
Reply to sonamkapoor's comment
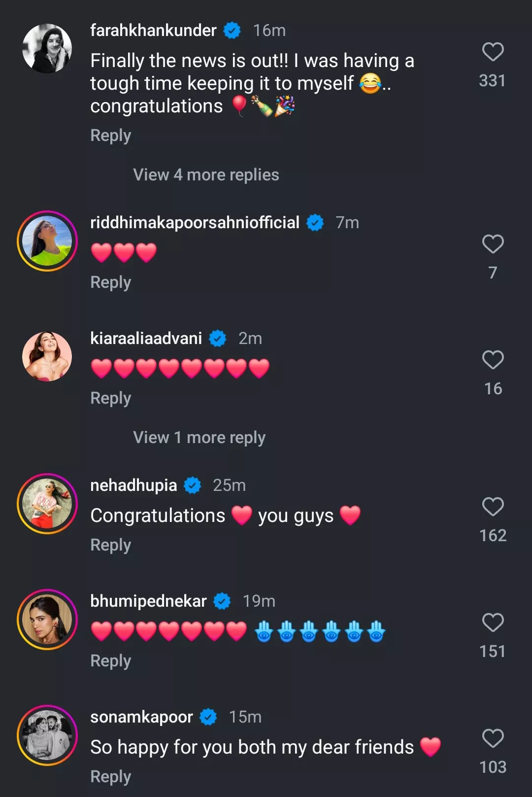click(111, 777)
